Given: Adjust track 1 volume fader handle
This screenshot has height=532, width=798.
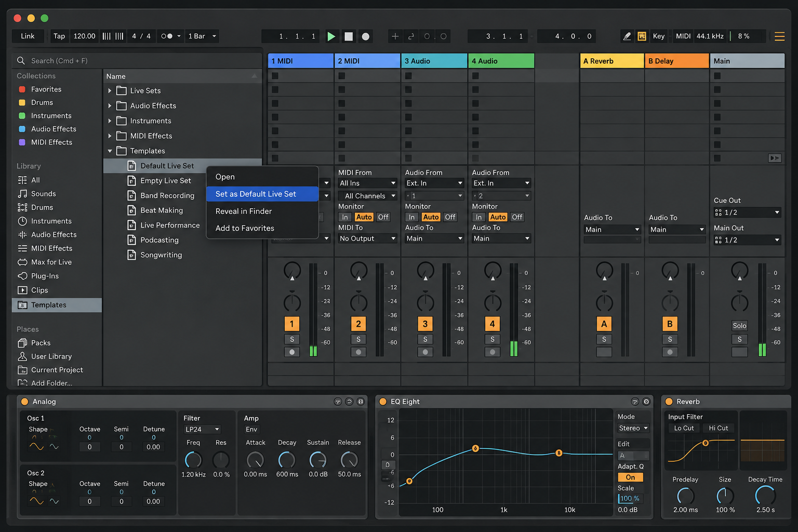Looking at the screenshot, I should point(292,278).
